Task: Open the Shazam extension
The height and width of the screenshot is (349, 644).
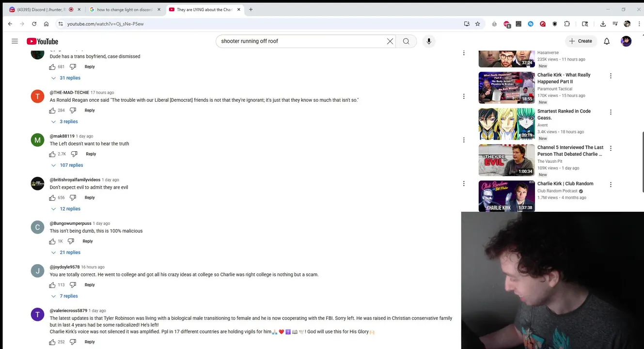Action: tap(531, 24)
